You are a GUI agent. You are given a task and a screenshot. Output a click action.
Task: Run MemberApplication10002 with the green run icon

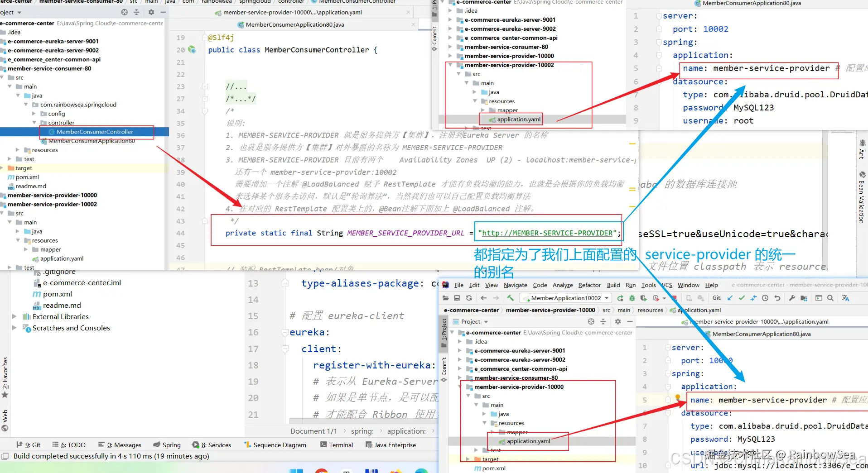[620, 298]
